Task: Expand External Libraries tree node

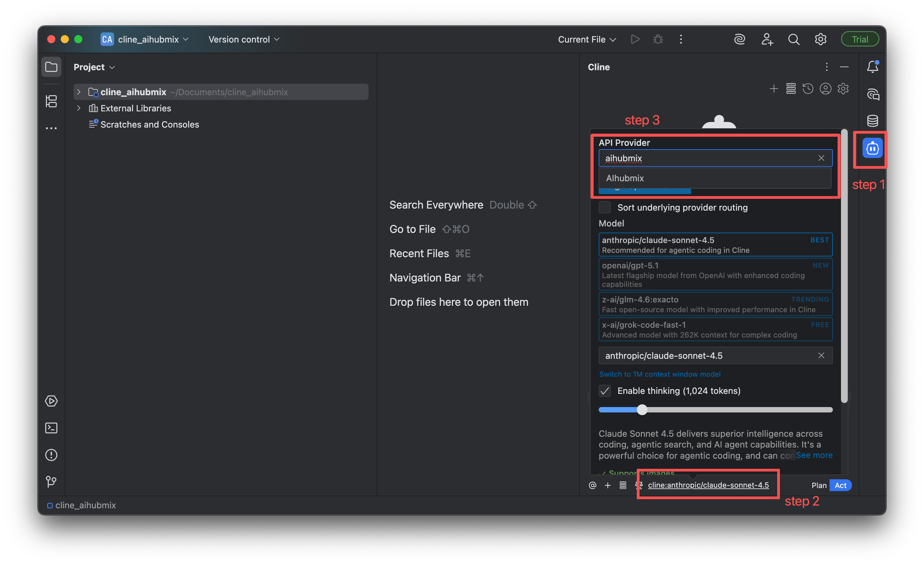Action: click(x=79, y=108)
